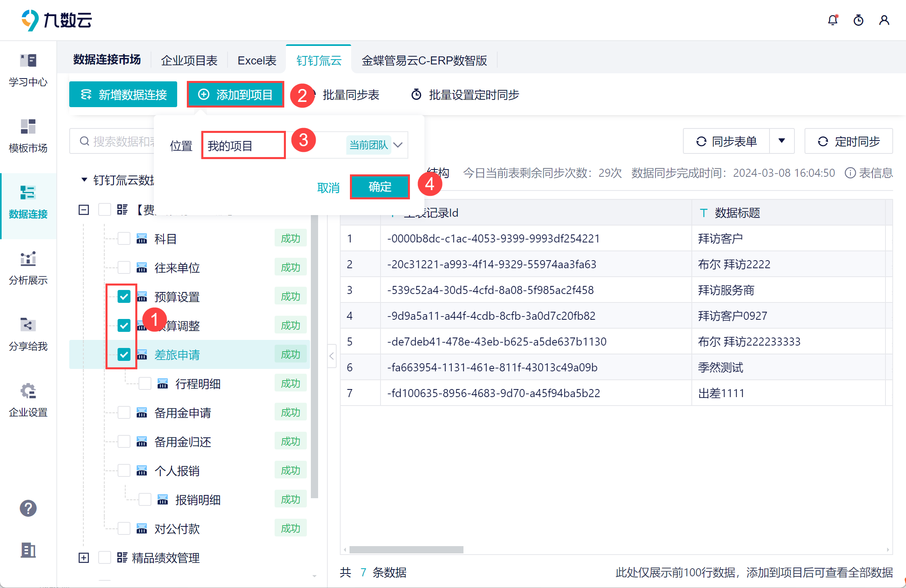Screen dimensions: 906x588
Task: Open dropdown arrow beside 同步表单
Action: [x=782, y=141]
